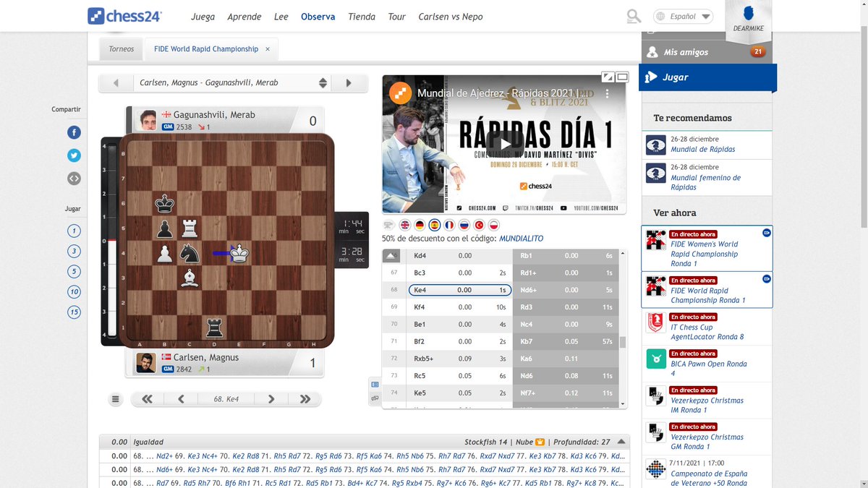868x488 pixels.
Task: Click the blue Jugar button
Action: pos(709,77)
